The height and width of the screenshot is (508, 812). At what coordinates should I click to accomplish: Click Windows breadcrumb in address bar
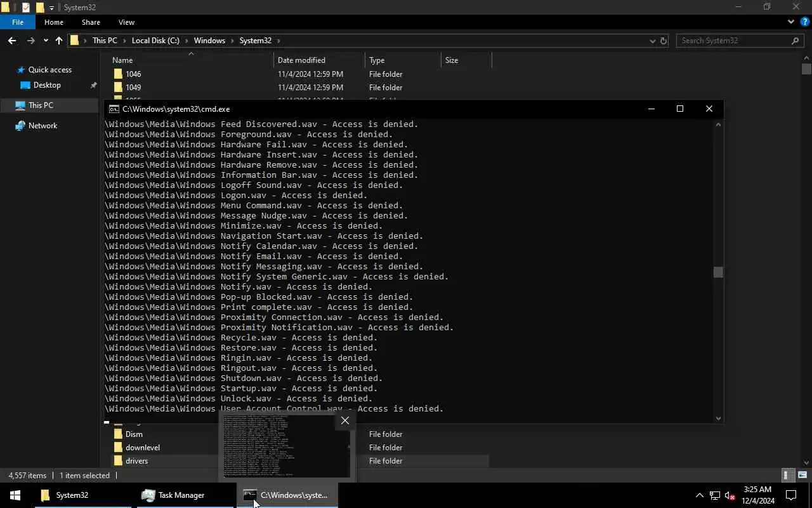(x=209, y=41)
